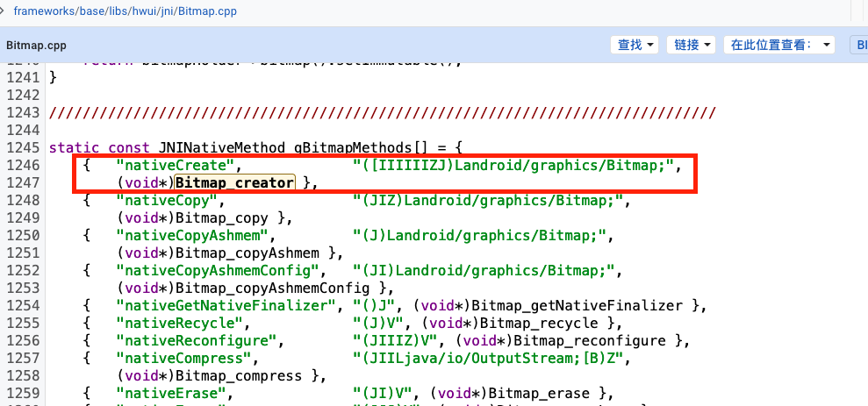868x406 pixels.
Task: Click the const keyword on line 1245
Action: [x=129, y=147]
